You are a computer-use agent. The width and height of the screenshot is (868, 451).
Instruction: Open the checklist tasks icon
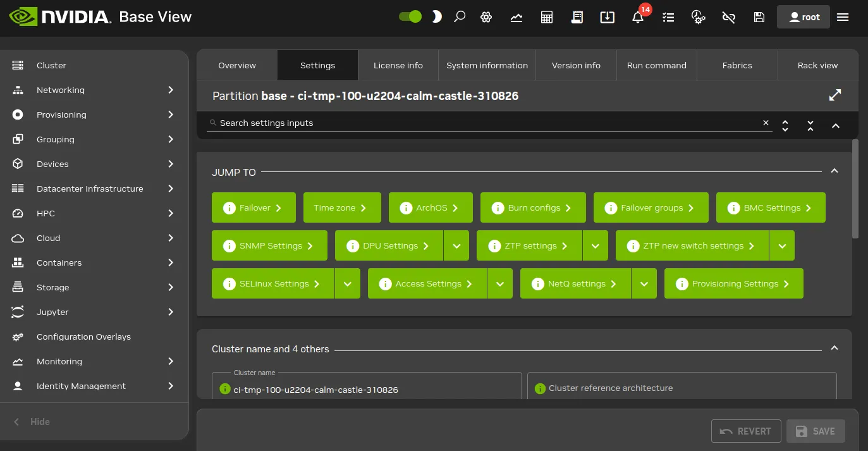point(668,17)
